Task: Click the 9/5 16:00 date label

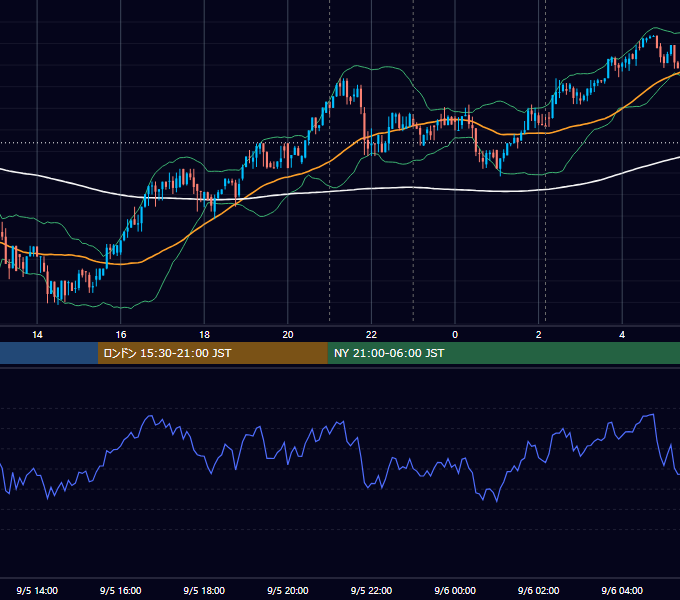Action: 121,590
